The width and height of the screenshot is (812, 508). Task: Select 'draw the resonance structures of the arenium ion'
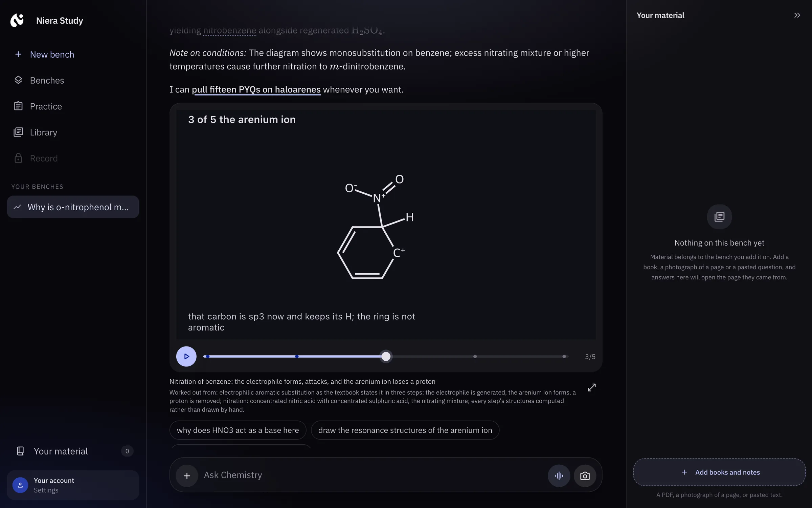click(x=405, y=430)
